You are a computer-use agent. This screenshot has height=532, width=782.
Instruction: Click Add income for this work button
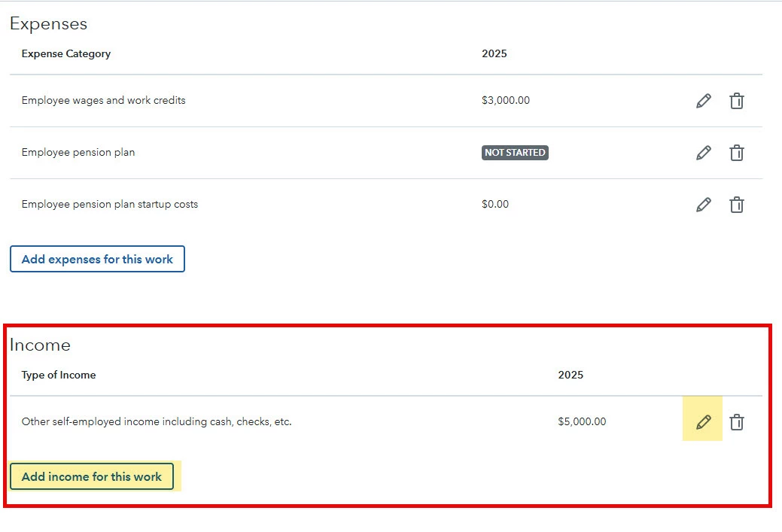(92, 476)
